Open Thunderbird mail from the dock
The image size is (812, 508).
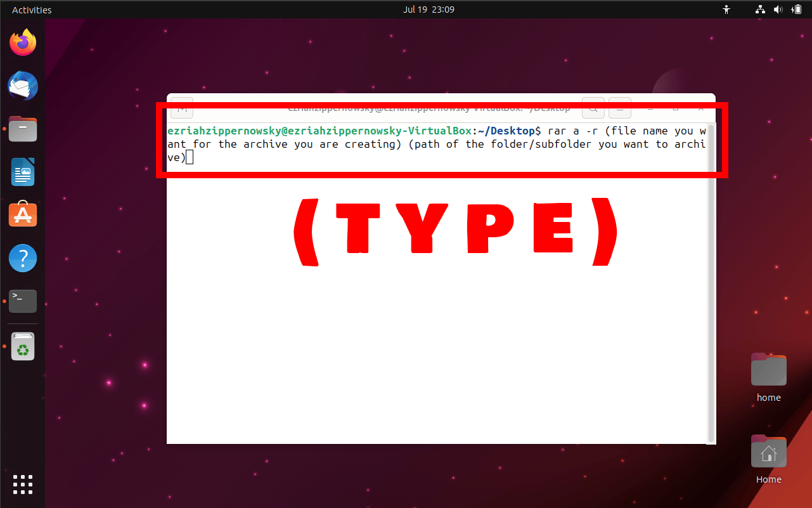pos(23,86)
